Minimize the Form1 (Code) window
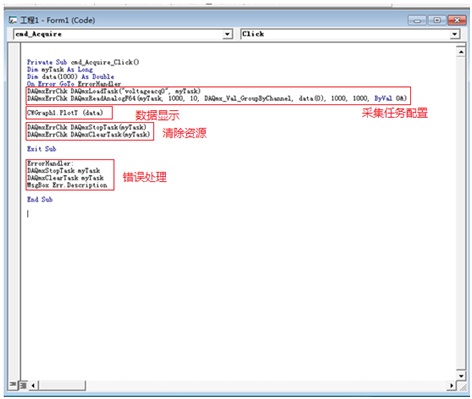 (417, 20)
